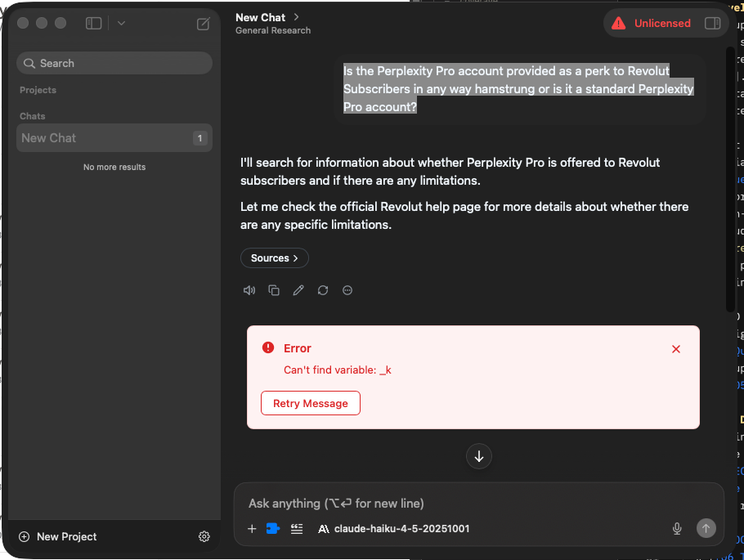Image resolution: width=744 pixels, height=560 pixels.
Task: Start voice input with microphone icon
Action: pyautogui.click(x=677, y=529)
